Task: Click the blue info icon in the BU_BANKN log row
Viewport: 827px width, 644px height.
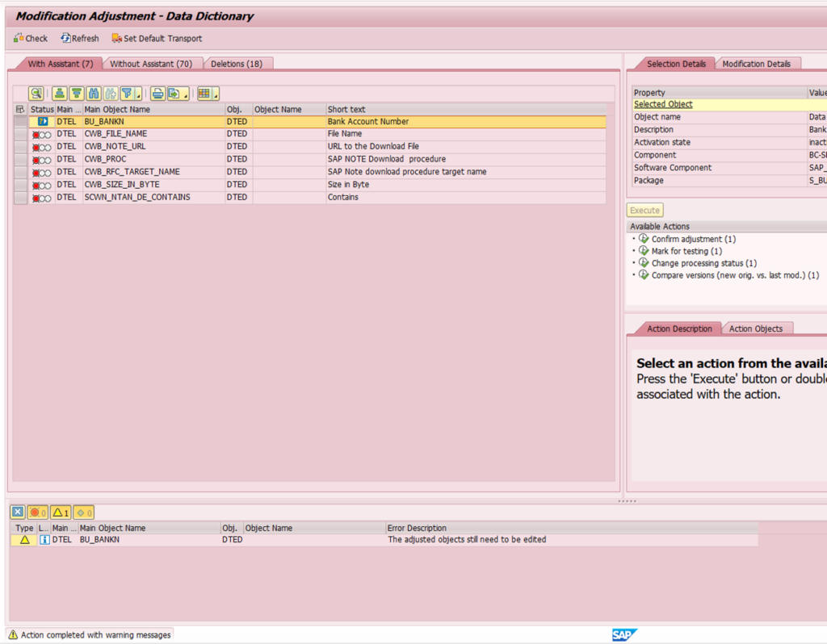Action: tap(45, 540)
